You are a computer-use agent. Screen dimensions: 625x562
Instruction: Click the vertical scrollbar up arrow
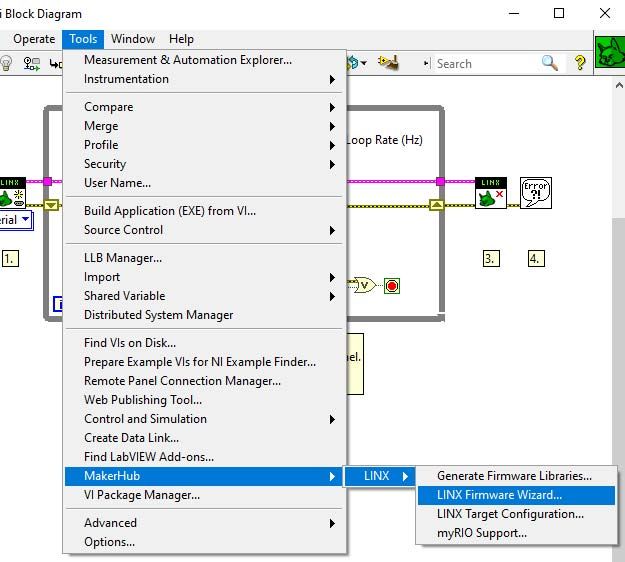[x=619, y=85]
